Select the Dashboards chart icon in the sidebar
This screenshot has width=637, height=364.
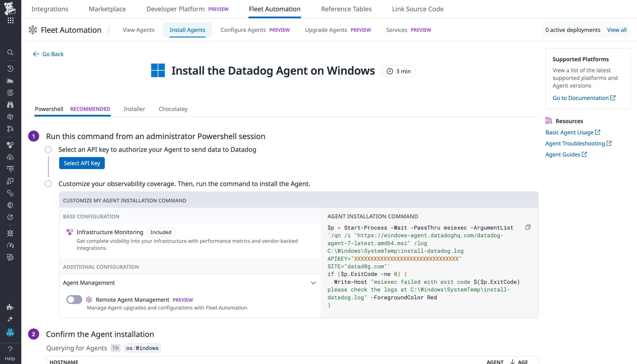[10, 81]
